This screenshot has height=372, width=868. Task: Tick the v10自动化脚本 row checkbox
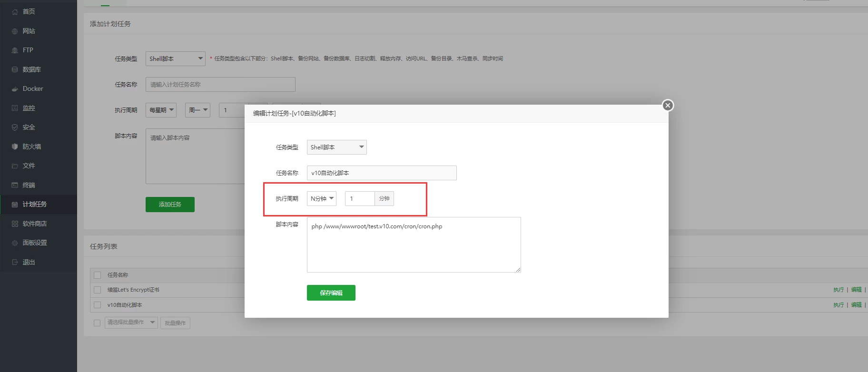click(98, 305)
